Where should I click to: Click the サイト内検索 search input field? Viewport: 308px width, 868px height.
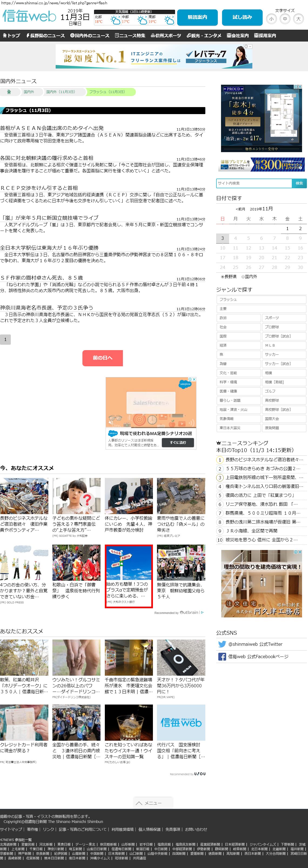pyautogui.click(x=254, y=183)
